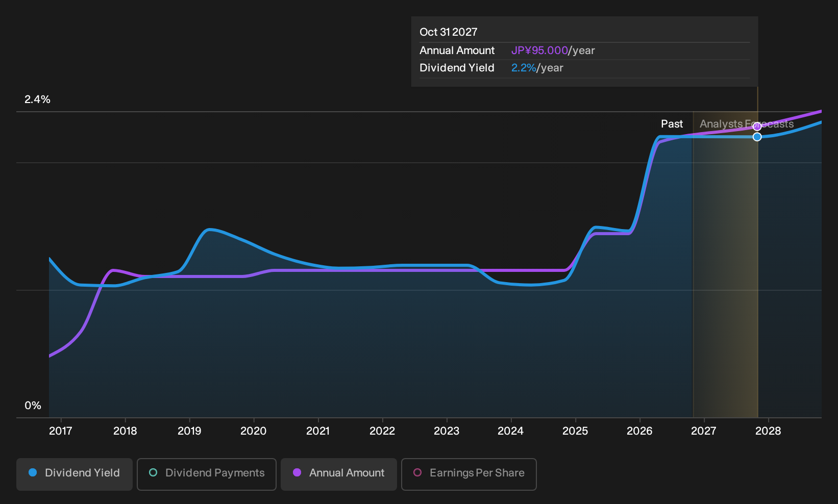Screen dimensions: 838x504
Task: Click the 2025 x-axis label
Action: pyautogui.click(x=575, y=431)
